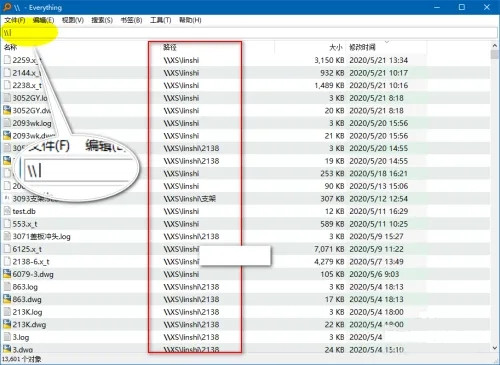Open the 书签(B) menu
Screen dimensions: 500x365
[x=131, y=20]
